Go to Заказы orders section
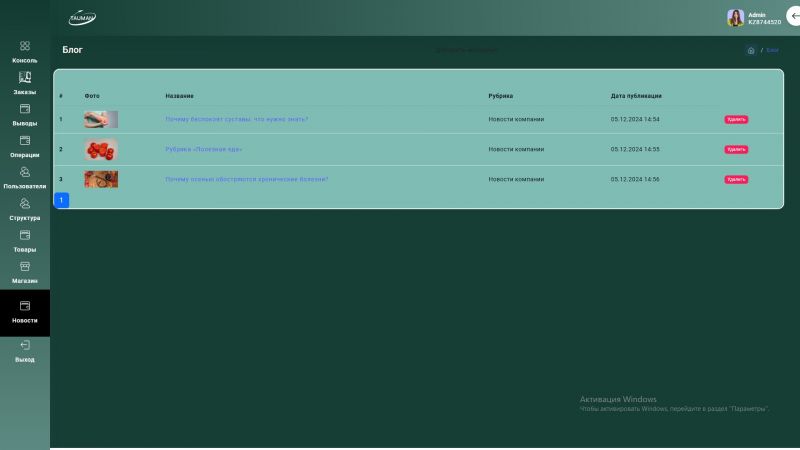This screenshot has height=450, width=800. click(25, 78)
